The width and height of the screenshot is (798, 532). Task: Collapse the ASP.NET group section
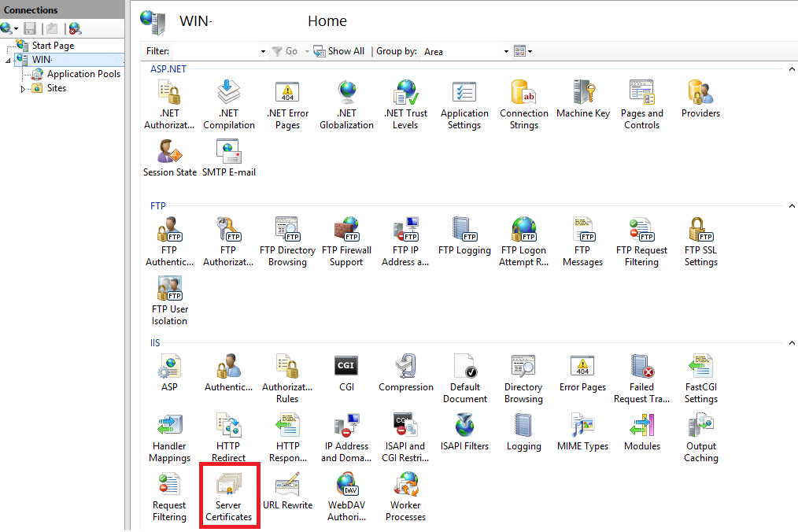click(791, 69)
